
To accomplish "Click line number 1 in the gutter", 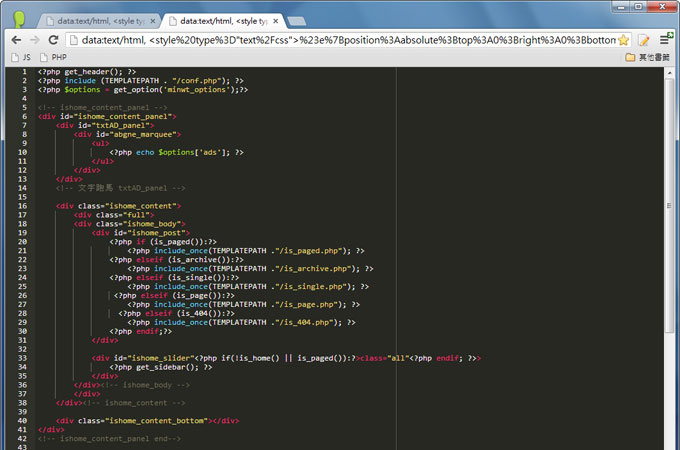I will tap(24, 72).
